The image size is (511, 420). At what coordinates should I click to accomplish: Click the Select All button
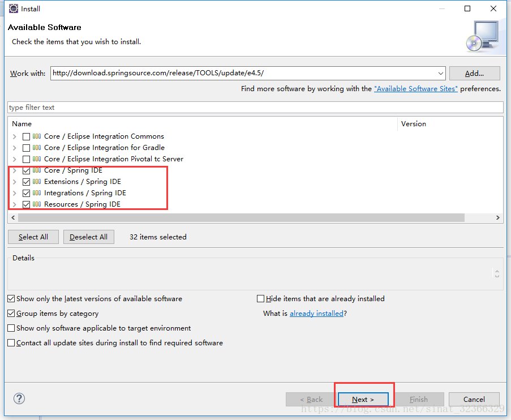tap(33, 237)
